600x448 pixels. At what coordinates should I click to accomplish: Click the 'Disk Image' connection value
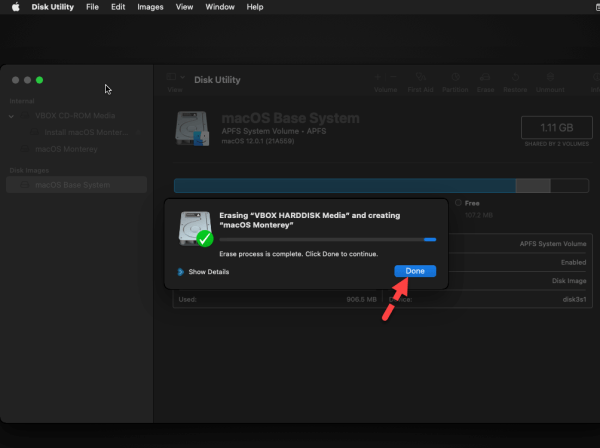click(x=569, y=281)
